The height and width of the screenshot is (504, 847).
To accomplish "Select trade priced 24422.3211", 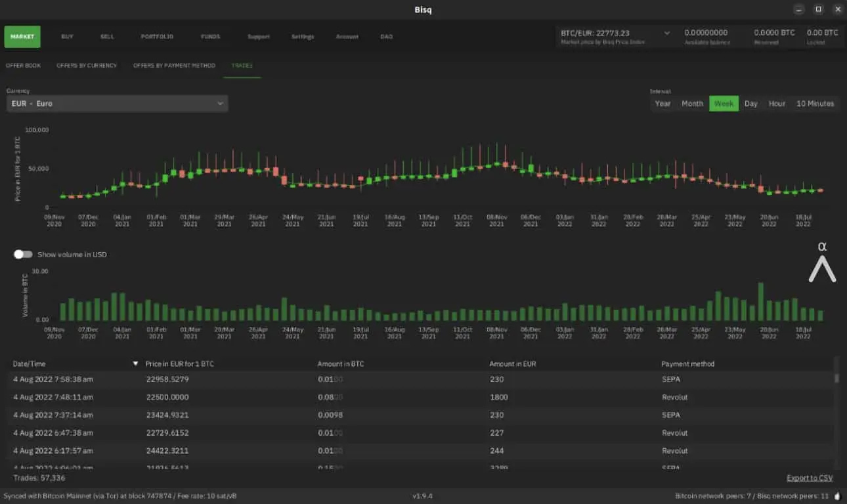I will tap(422, 451).
